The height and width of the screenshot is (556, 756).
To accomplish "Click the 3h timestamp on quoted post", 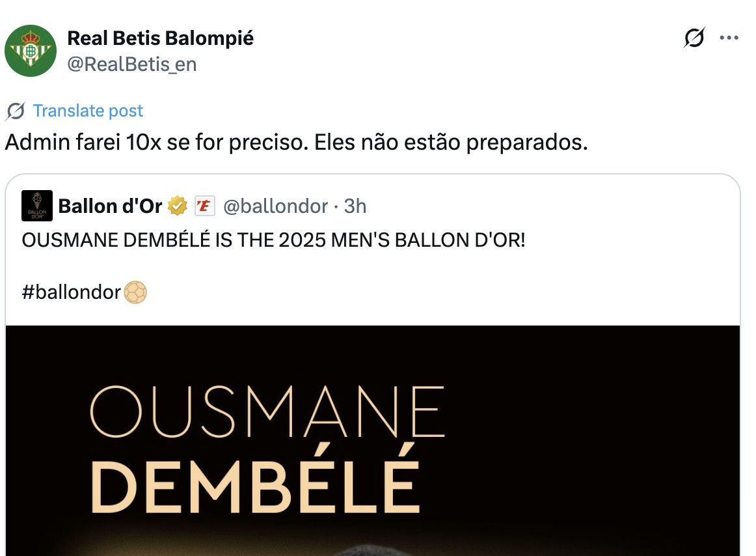I will click(355, 206).
